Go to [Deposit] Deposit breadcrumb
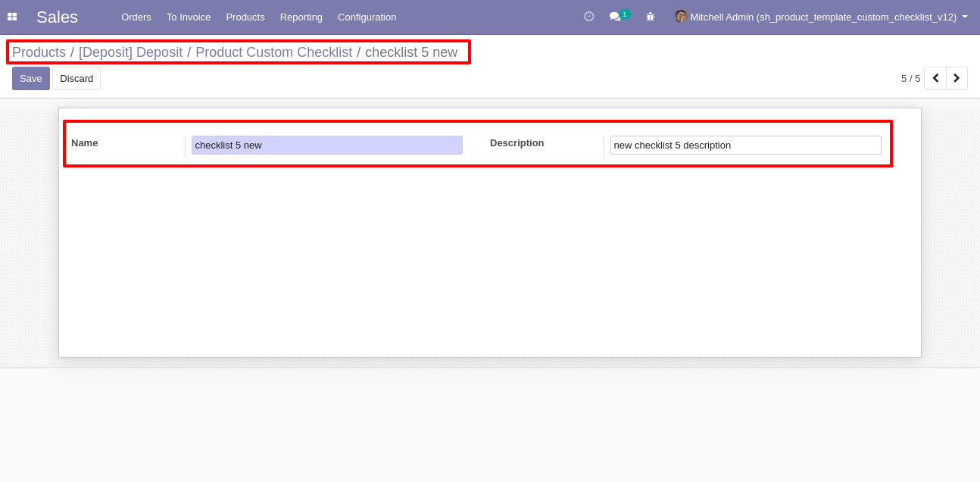The image size is (980, 482). [x=131, y=52]
